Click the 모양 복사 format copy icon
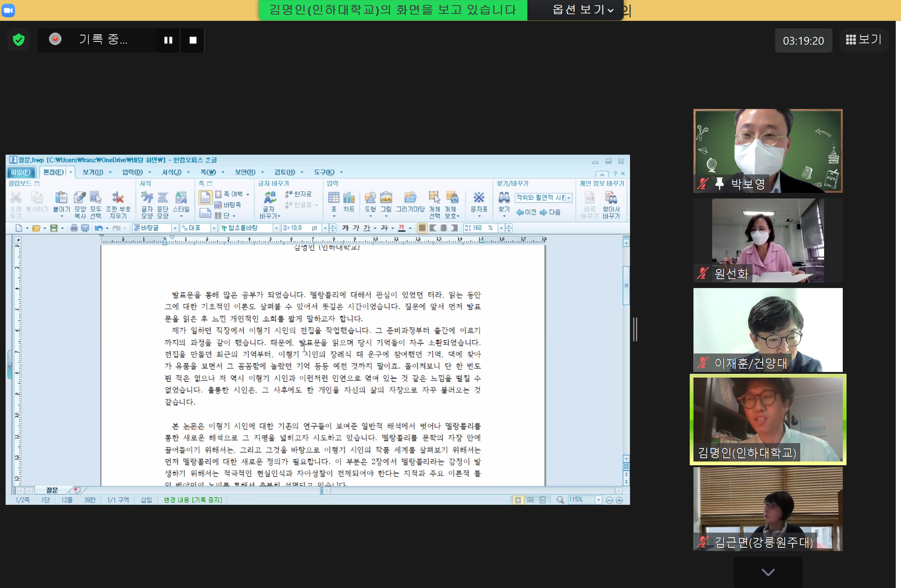The width and height of the screenshot is (901, 588). click(80, 205)
